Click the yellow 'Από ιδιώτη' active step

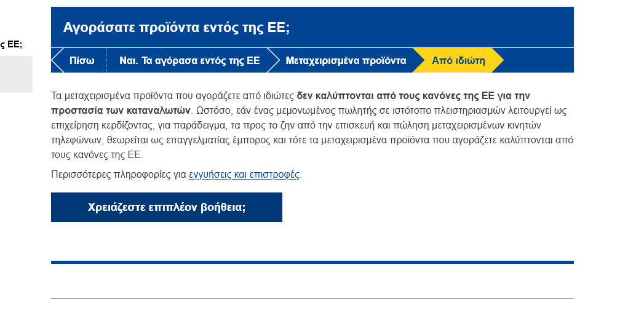[x=458, y=61]
